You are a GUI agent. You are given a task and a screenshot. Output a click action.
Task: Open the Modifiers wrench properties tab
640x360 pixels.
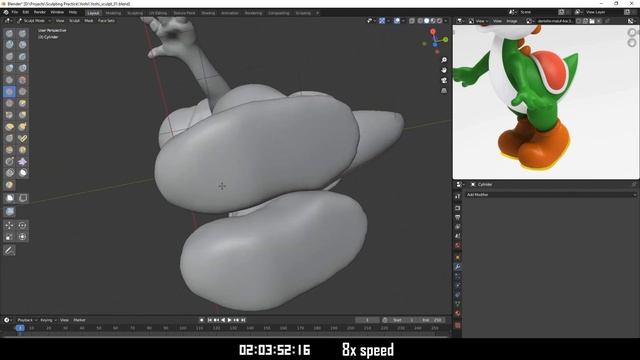tap(458, 267)
